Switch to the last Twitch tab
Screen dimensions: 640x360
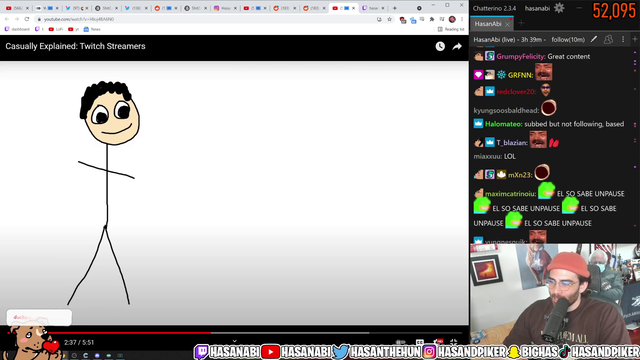pos(373,8)
